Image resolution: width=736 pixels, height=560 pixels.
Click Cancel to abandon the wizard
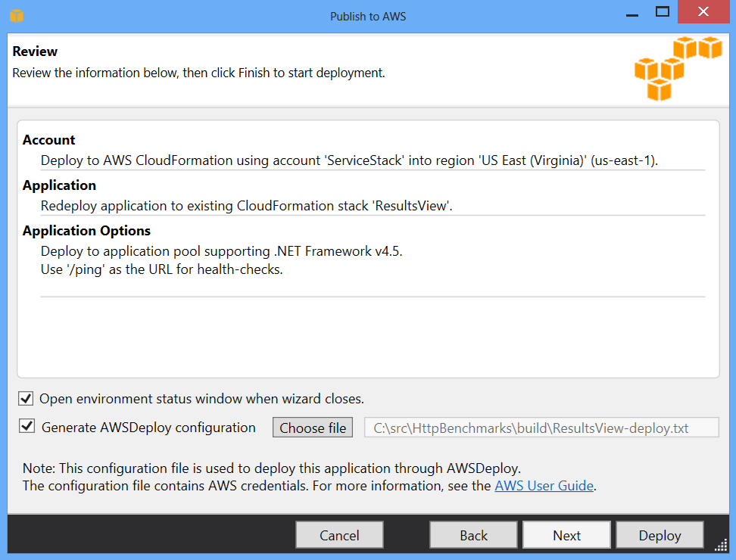[339, 535]
